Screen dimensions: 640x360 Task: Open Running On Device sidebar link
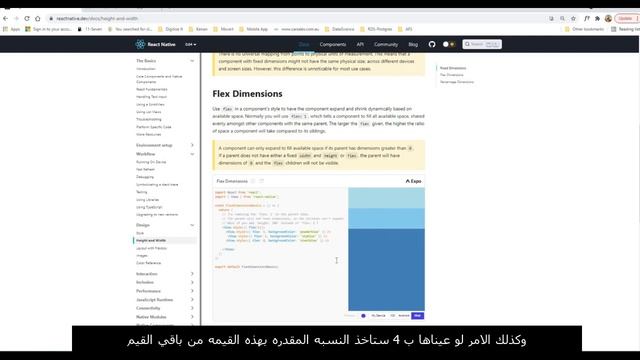click(151, 162)
